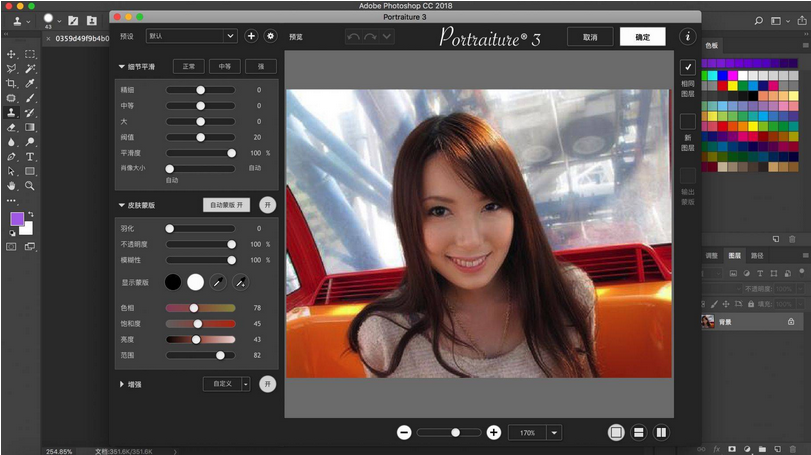Select the 背景 layer thumbnail
Image resolution: width=811 pixels, height=455 pixels.
click(x=708, y=322)
